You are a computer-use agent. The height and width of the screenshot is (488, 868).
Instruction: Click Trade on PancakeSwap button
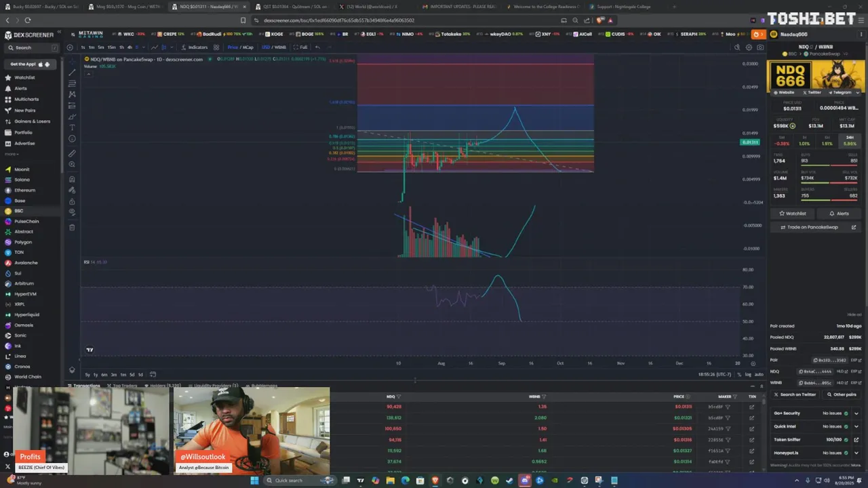click(816, 227)
